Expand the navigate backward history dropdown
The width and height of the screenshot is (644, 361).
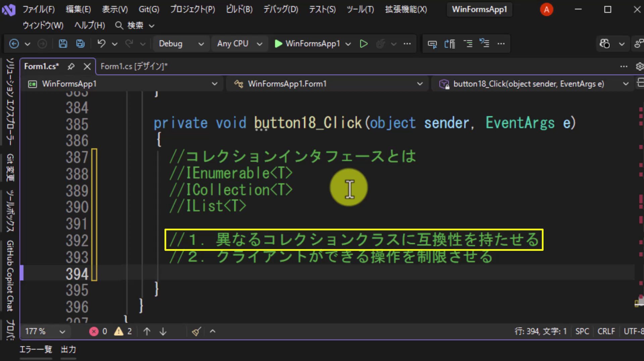pos(28,44)
